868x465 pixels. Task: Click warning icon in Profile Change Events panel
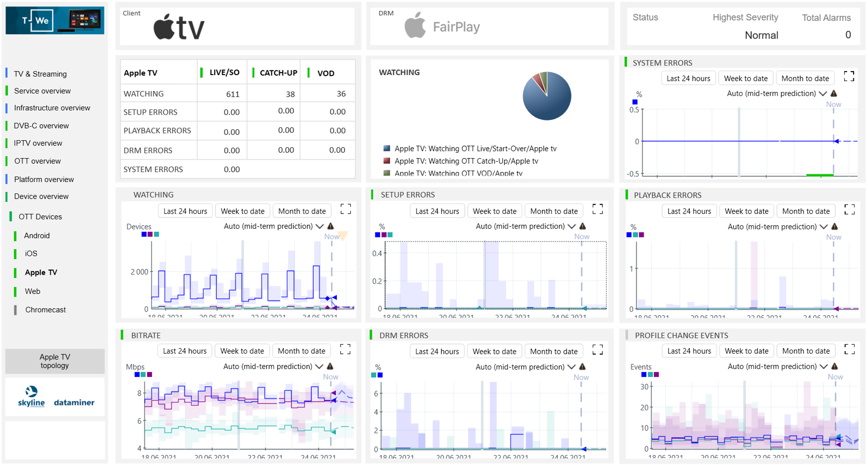[834, 366]
